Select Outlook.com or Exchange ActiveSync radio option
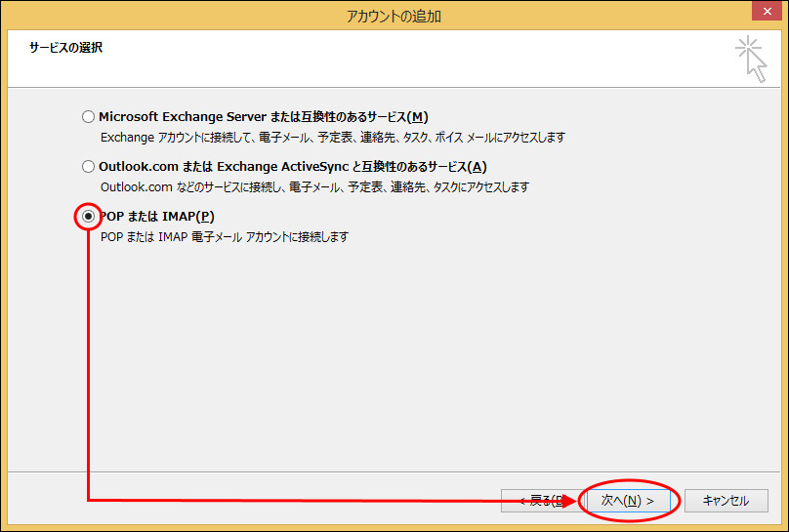This screenshot has width=789, height=532. tap(88, 167)
